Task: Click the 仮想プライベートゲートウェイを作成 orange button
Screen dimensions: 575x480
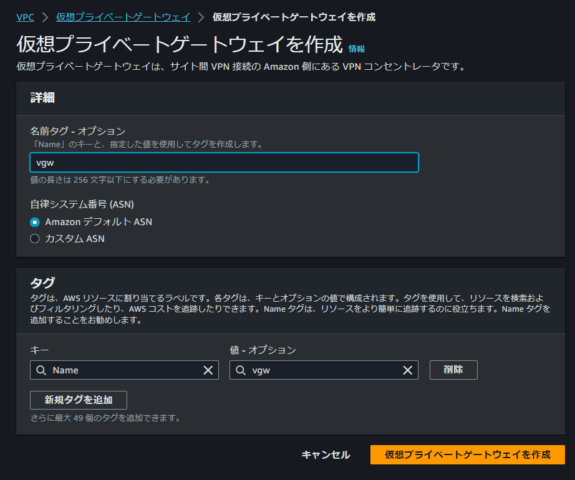Action: tap(468, 455)
